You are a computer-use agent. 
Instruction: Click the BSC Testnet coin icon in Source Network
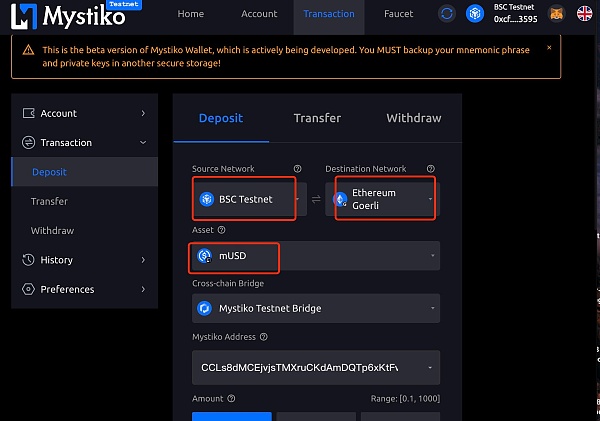click(x=207, y=199)
